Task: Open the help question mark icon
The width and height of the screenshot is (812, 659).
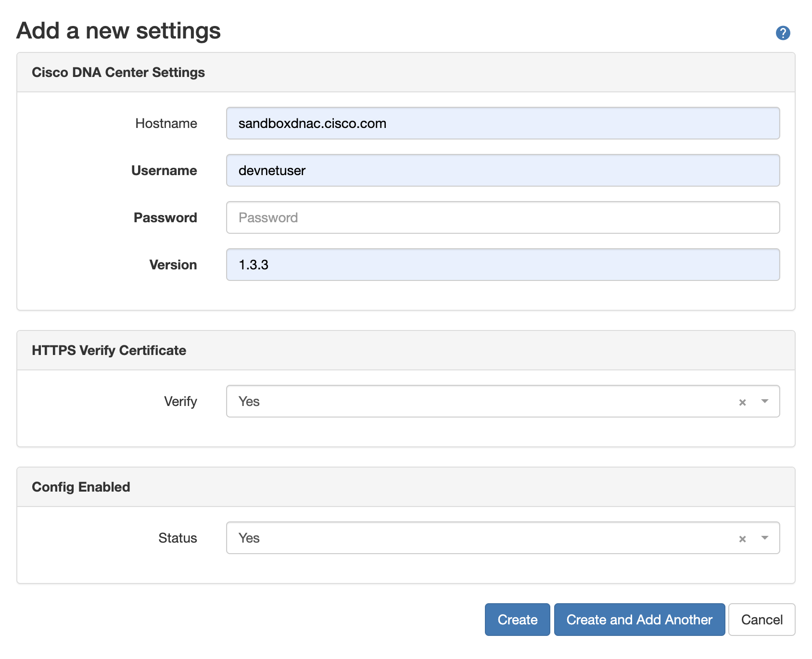Action: [783, 33]
